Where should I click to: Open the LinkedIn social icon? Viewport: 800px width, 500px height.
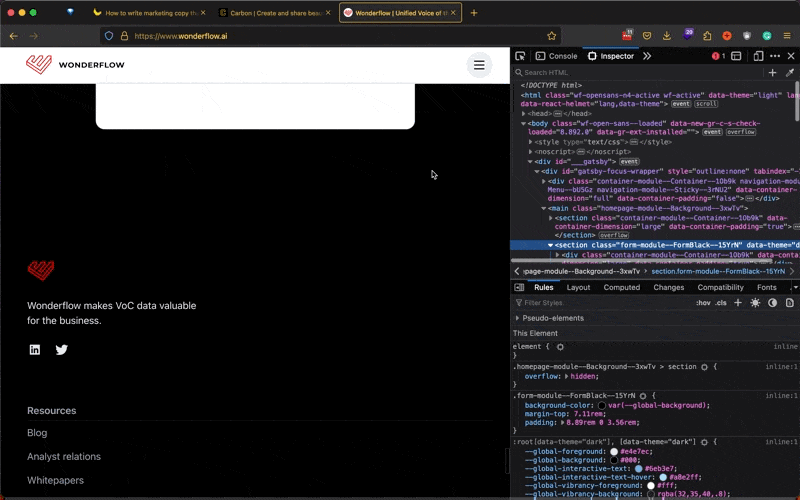tap(35, 350)
